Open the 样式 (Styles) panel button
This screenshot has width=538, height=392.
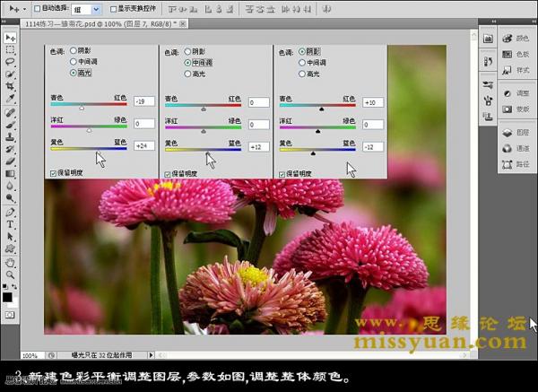515,69
